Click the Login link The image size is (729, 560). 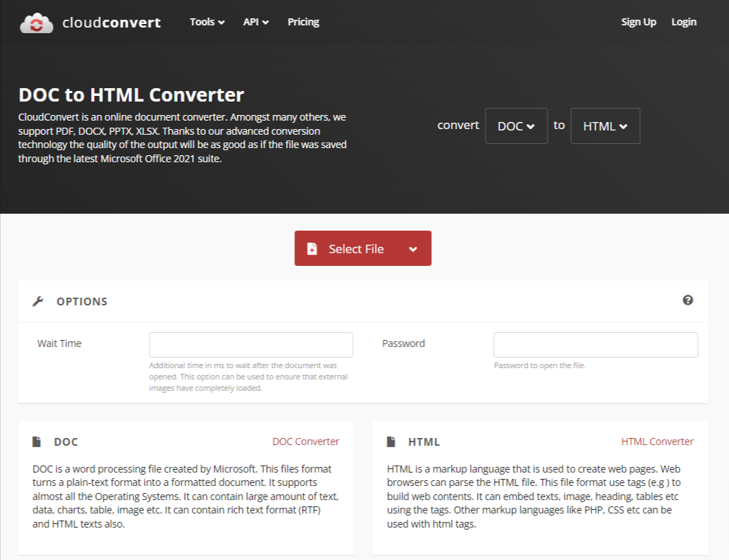(x=683, y=22)
